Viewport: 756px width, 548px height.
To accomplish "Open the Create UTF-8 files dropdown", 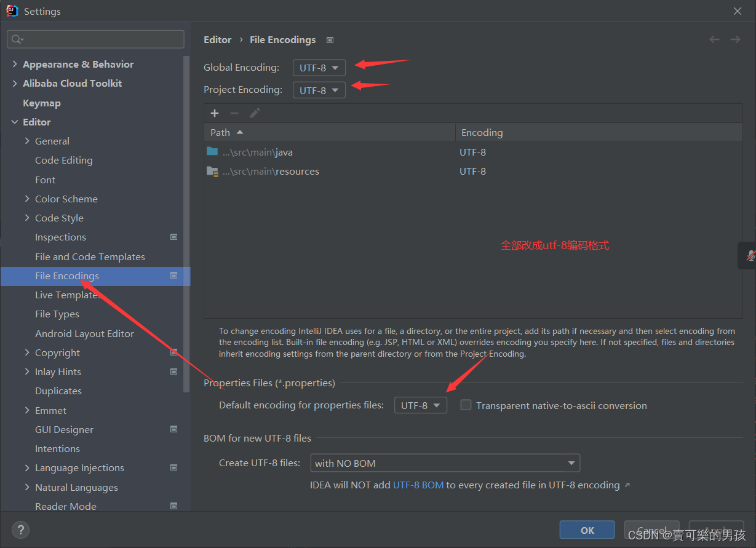I will pos(445,463).
